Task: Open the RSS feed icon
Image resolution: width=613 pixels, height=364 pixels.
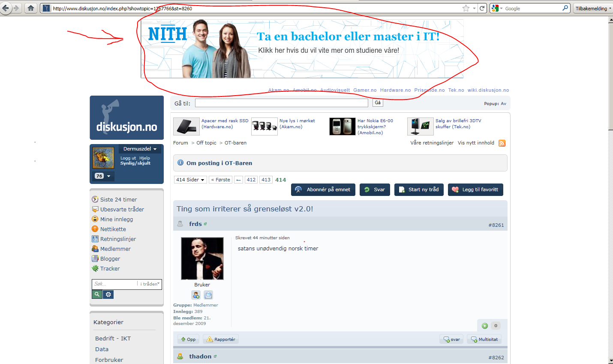Action: tap(502, 143)
